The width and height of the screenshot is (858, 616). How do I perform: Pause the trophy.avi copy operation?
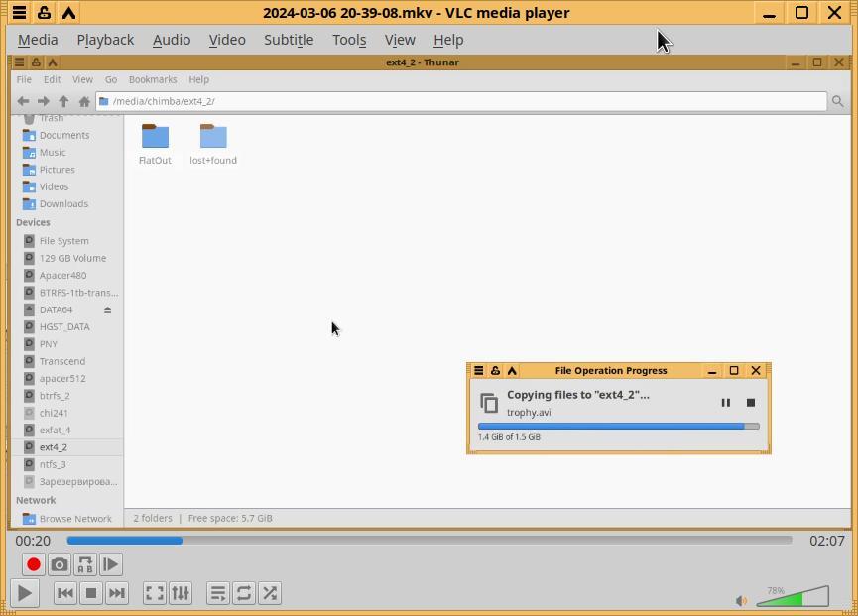pyautogui.click(x=725, y=403)
